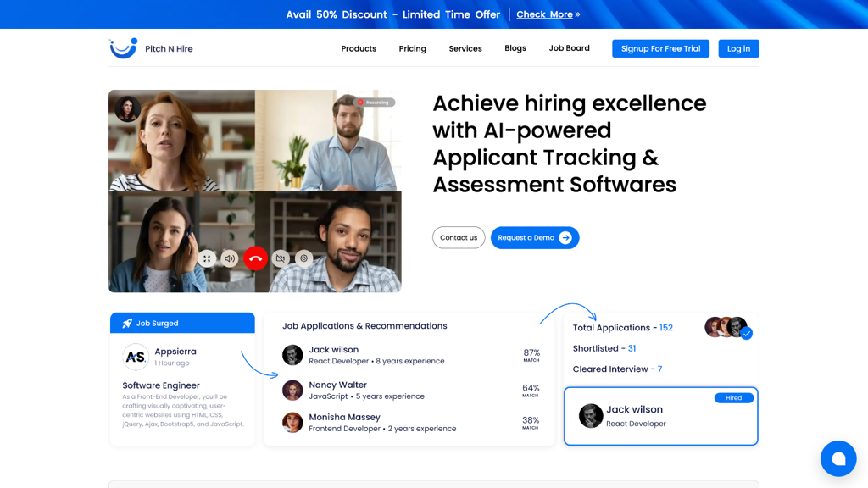Mute the speaker audio in the call
868x488 pixels.
[230, 258]
